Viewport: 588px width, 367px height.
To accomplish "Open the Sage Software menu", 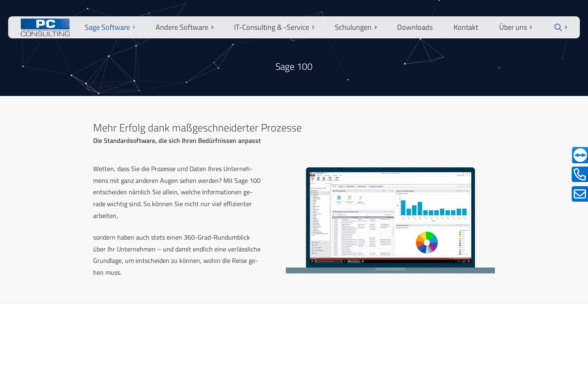I will (x=107, y=27).
